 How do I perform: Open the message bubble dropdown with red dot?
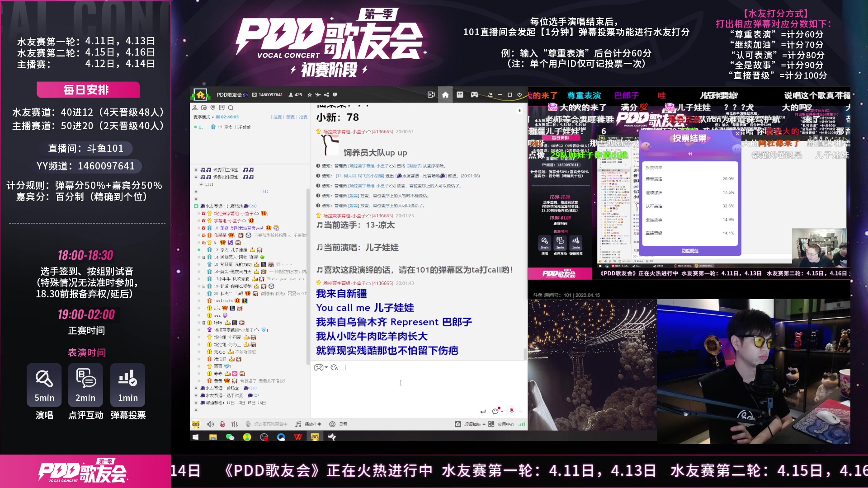(497, 411)
